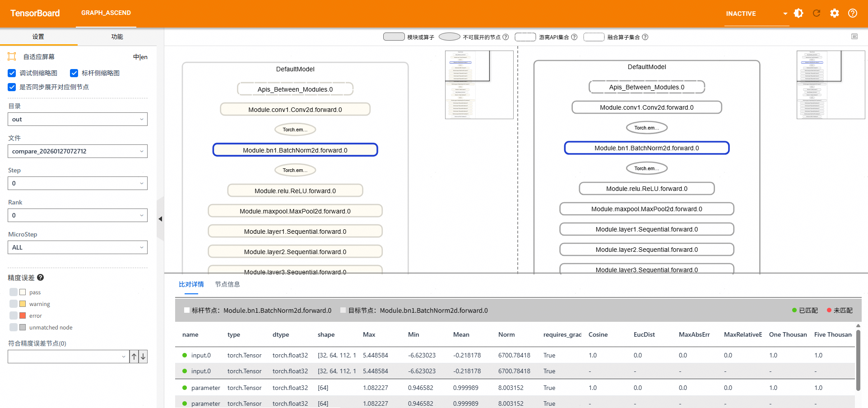The height and width of the screenshot is (408, 868).
Task: Open the 节点信息 tab
Action: [227, 284]
